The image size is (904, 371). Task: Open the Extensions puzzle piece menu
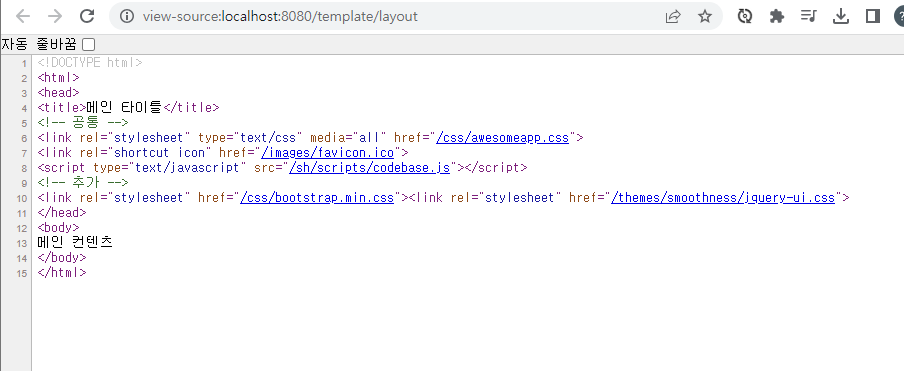(x=777, y=16)
